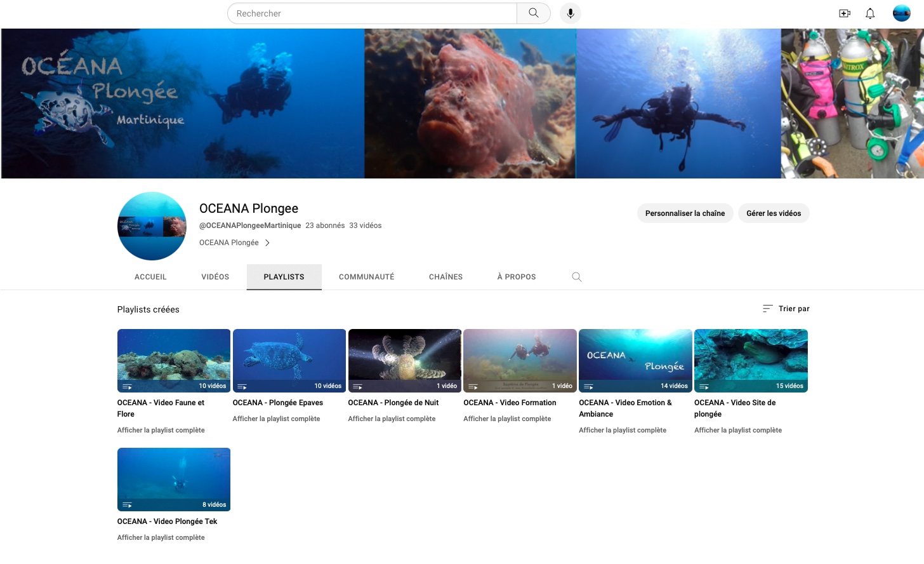The height and width of the screenshot is (564, 924).
Task: Click Personnaliser la chaîne button
Action: [685, 213]
